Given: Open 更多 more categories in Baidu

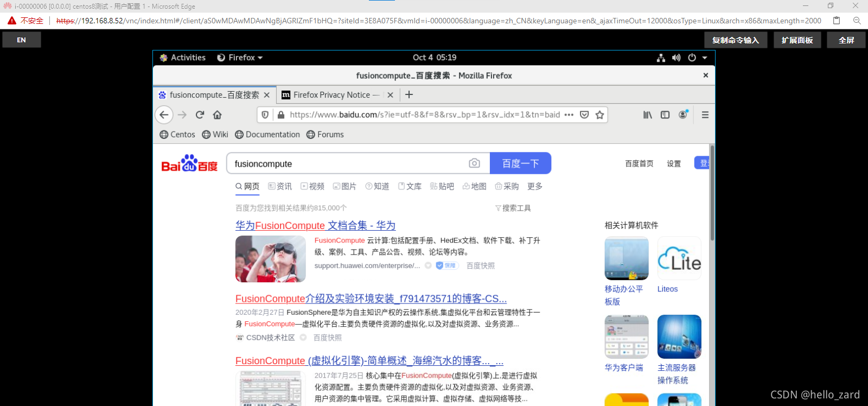Looking at the screenshot, I should click(x=535, y=186).
